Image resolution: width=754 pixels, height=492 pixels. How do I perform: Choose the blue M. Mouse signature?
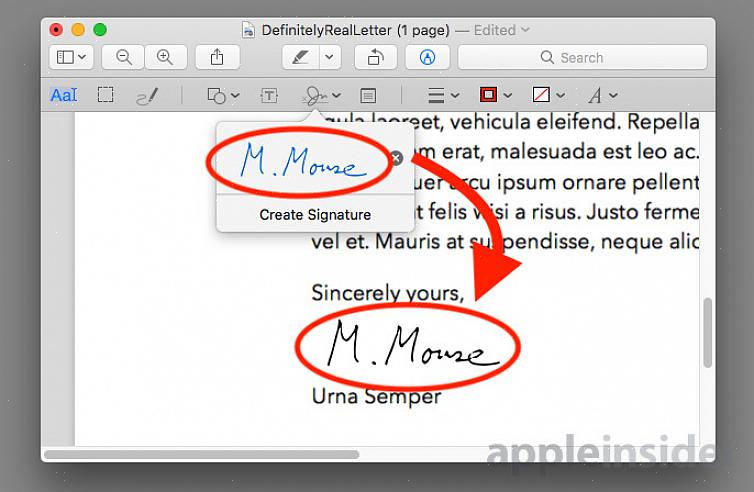click(303, 161)
